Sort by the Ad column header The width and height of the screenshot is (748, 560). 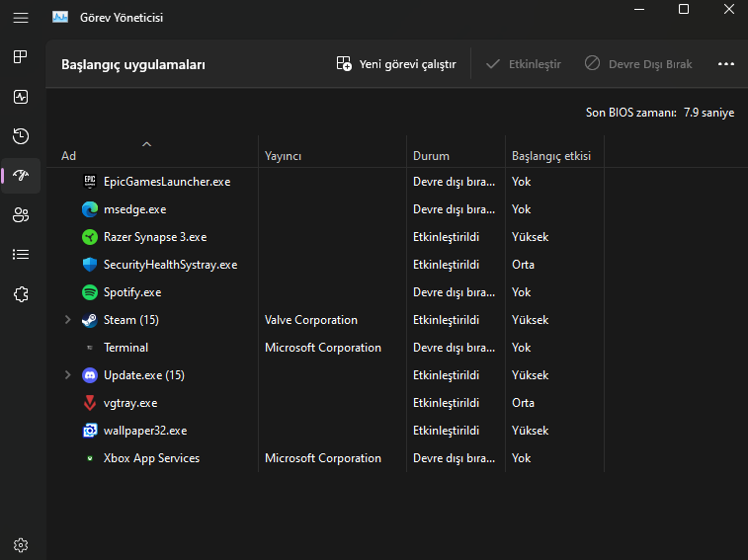69,156
